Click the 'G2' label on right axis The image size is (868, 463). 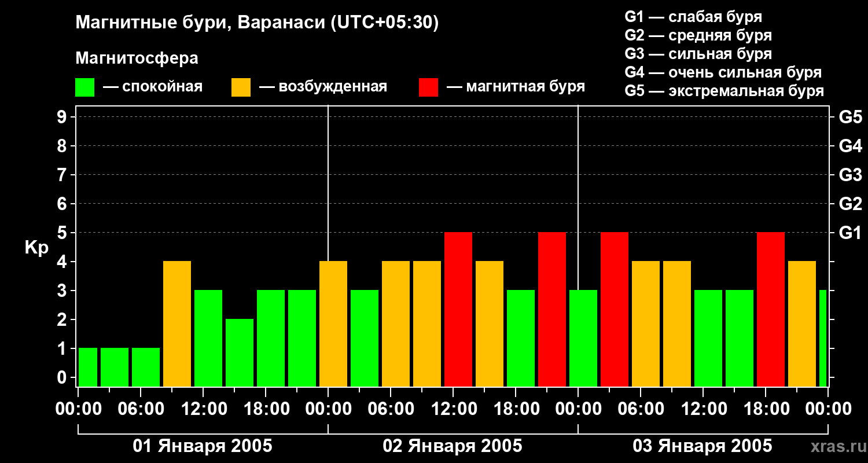(850, 204)
